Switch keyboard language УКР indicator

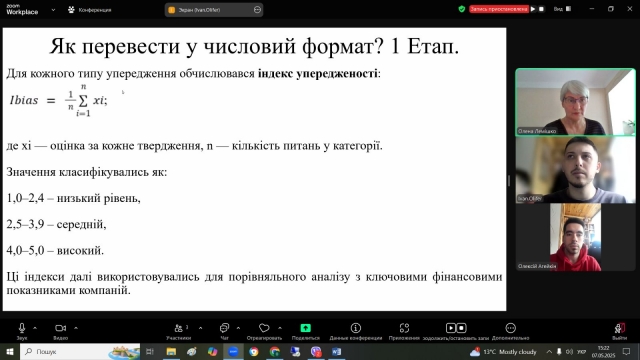pyautogui.click(x=582, y=351)
